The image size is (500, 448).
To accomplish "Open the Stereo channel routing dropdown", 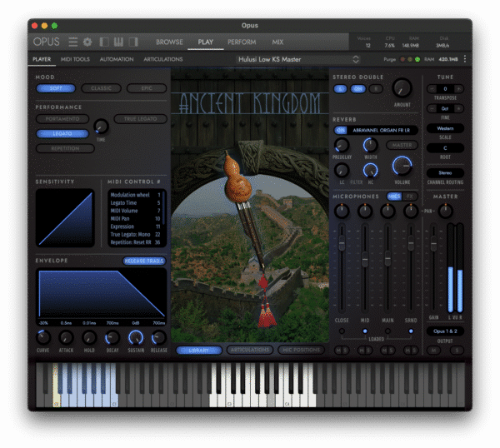I will pos(445,173).
